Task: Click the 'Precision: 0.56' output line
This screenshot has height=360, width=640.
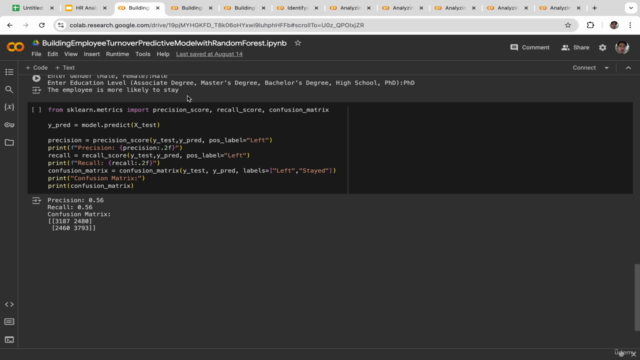Action: 76,200
